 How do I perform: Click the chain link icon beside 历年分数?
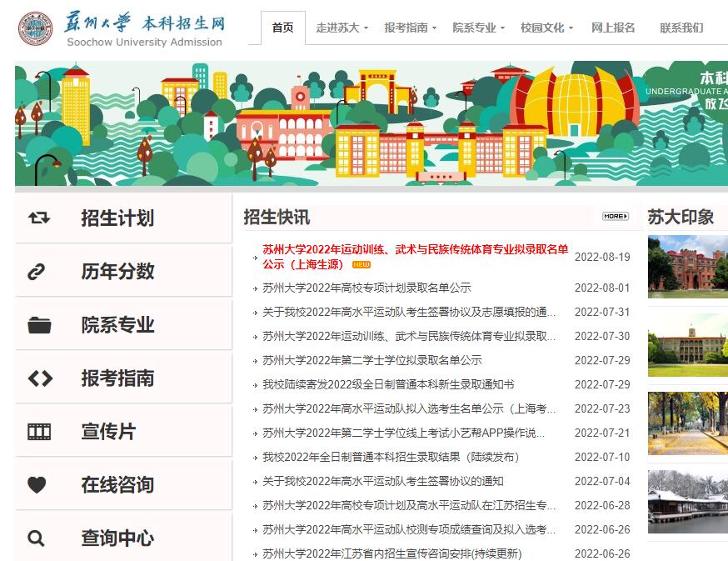click(37, 272)
